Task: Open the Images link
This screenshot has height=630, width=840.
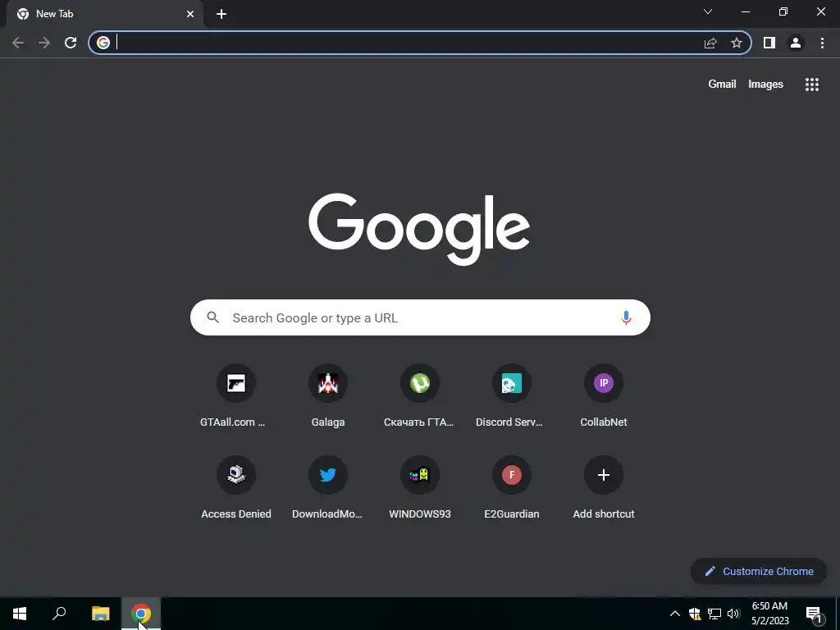Action: click(x=765, y=84)
